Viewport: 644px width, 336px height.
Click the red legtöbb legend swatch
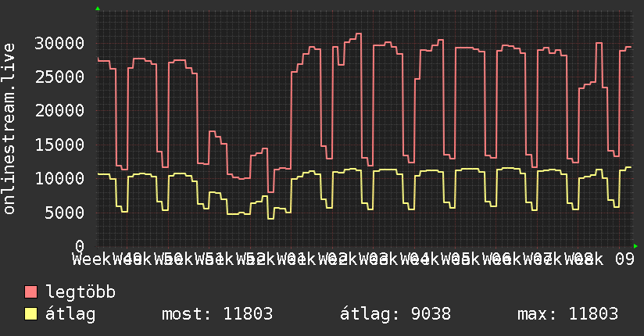[30, 292]
